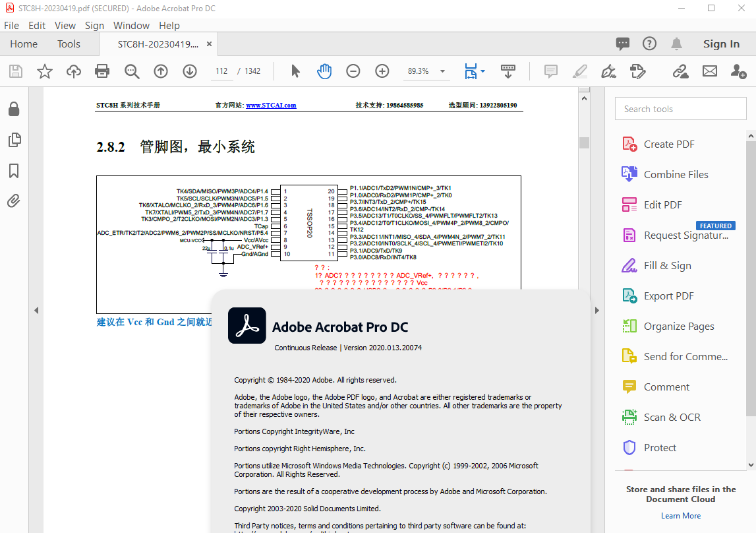Zoom in with the plus button

pos(382,71)
